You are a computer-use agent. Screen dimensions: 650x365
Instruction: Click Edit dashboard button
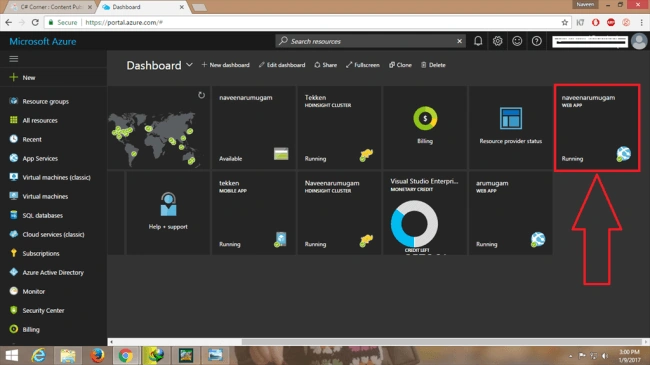pyautogui.click(x=282, y=65)
